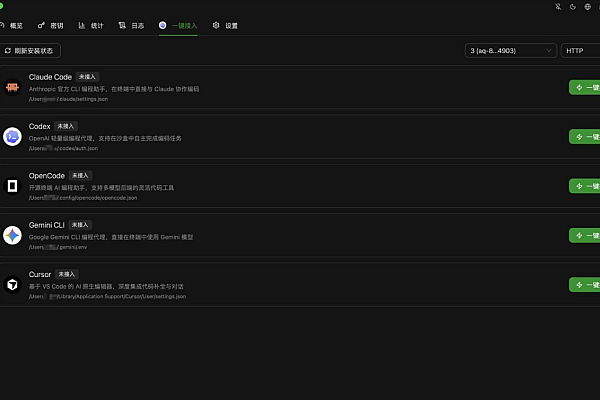Open the language globe icon
The image size is (600, 400).
[x=588, y=7]
